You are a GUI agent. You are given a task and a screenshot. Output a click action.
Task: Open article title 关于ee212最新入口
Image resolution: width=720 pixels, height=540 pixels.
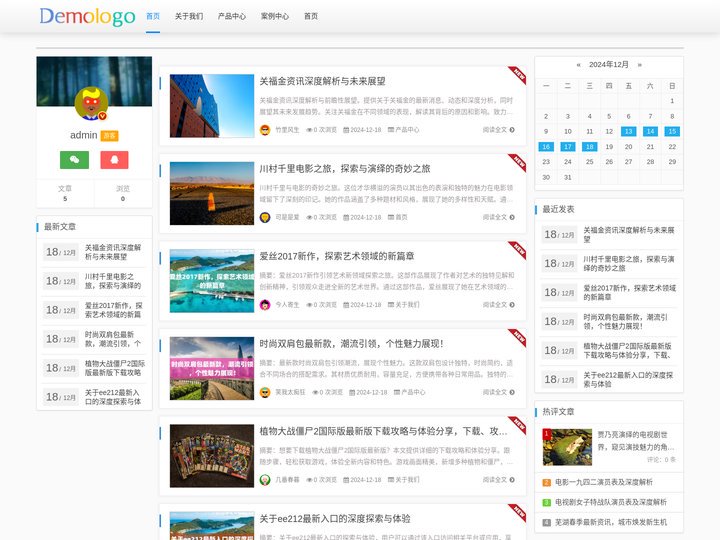[x=335, y=518]
